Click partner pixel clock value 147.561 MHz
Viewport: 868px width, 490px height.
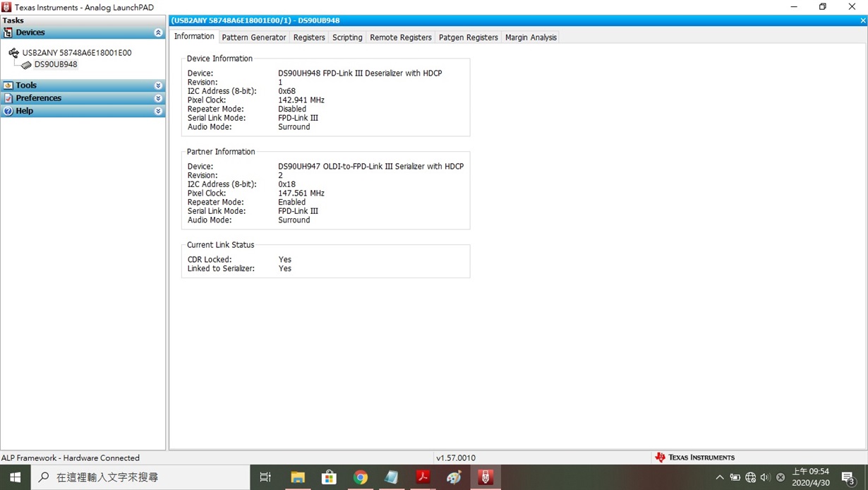[x=301, y=193]
